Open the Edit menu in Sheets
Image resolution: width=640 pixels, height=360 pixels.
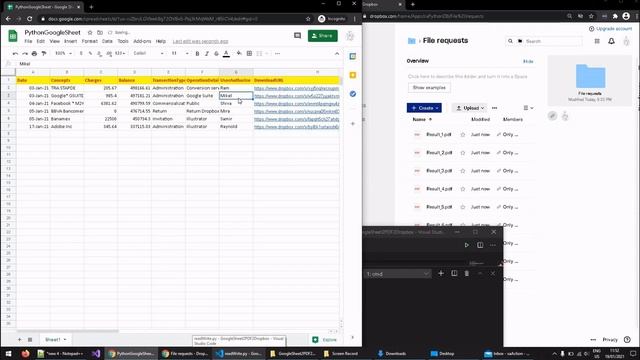[40, 41]
